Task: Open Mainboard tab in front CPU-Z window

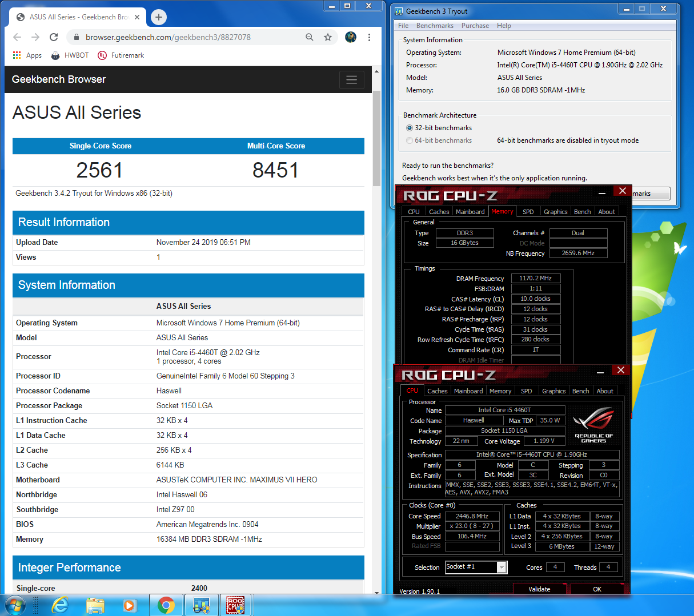Action: click(468, 391)
